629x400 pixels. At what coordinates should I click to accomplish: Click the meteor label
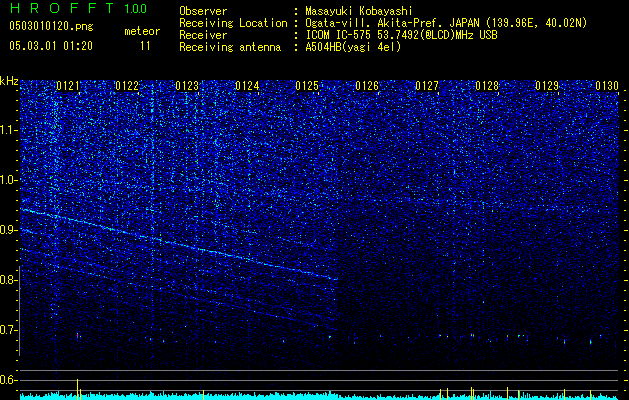pos(142,31)
